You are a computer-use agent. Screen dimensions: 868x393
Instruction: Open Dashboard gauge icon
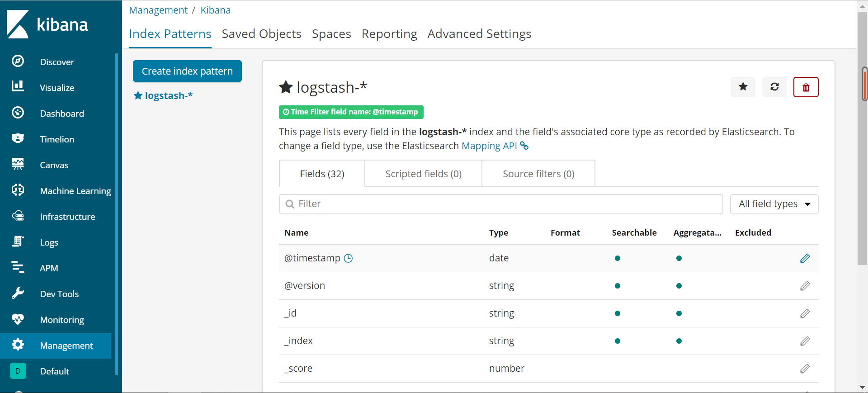pyautogui.click(x=18, y=113)
